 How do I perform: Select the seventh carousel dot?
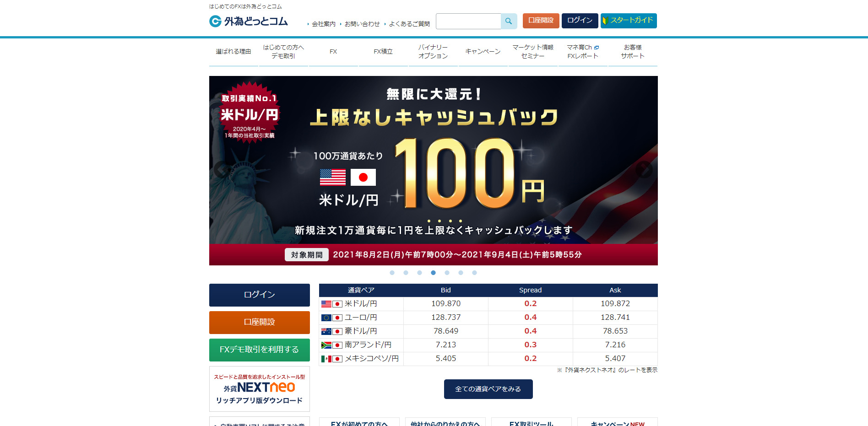pos(474,273)
